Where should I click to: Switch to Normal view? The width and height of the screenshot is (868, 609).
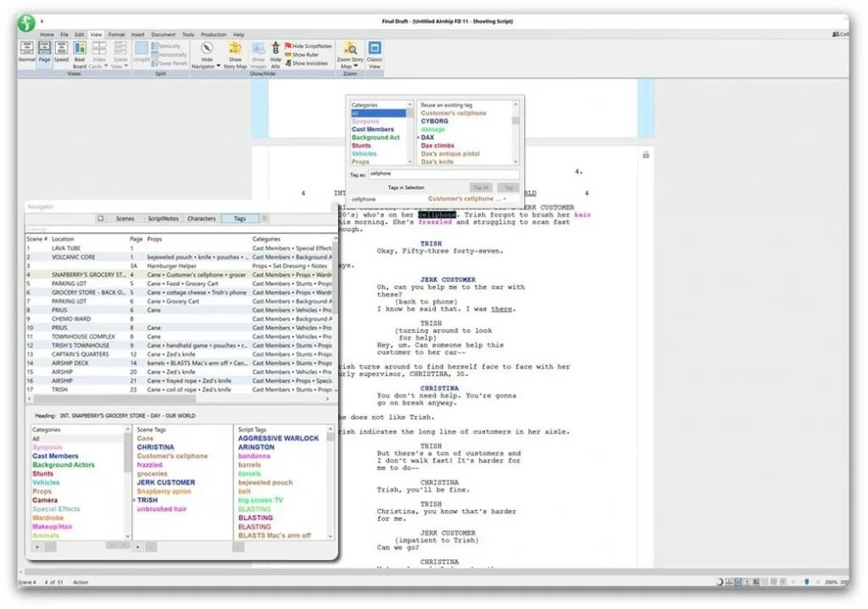pyautogui.click(x=26, y=52)
